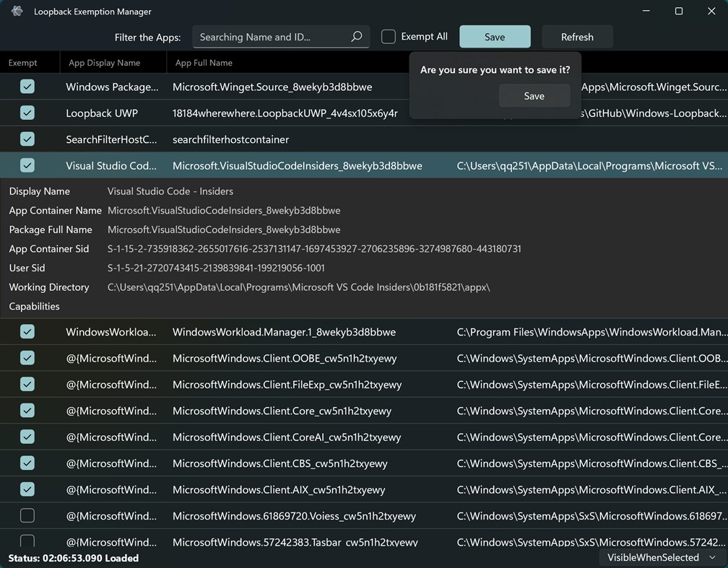
Task: Click the Visual Studio Code row path cell
Action: pos(589,166)
